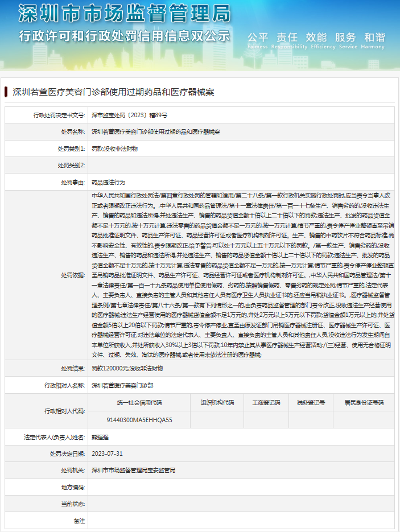
Task: Click the legal basis paragraph starting 中华人民共和国行政处罚法
Action: (x=242, y=275)
